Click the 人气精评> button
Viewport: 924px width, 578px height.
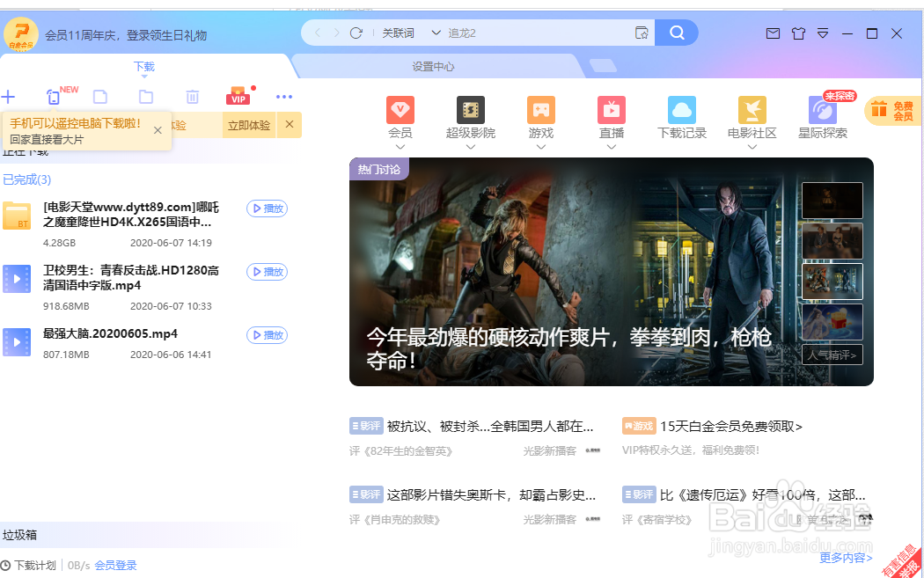coord(832,355)
